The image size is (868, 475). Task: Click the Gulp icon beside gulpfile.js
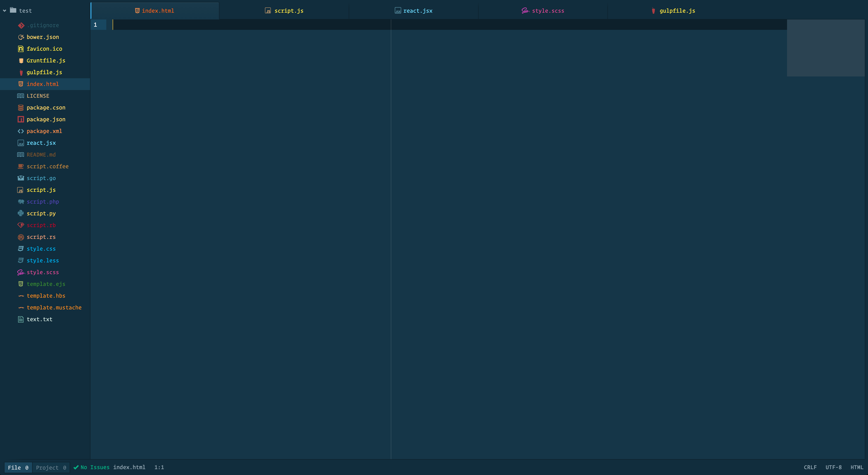pyautogui.click(x=21, y=72)
